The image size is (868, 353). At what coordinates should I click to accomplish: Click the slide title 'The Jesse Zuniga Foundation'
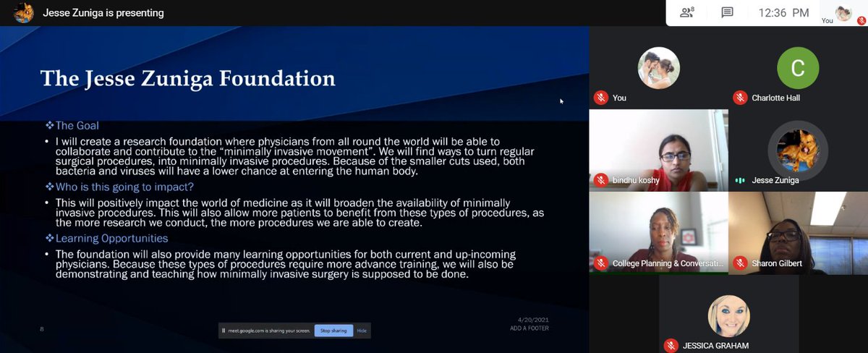click(x=187, y=78)
